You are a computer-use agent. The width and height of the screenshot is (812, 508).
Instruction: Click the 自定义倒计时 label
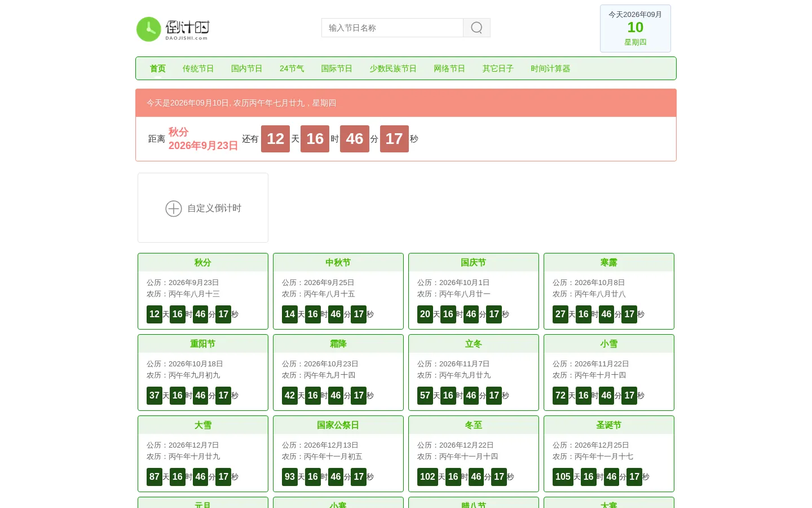point(214,208)
